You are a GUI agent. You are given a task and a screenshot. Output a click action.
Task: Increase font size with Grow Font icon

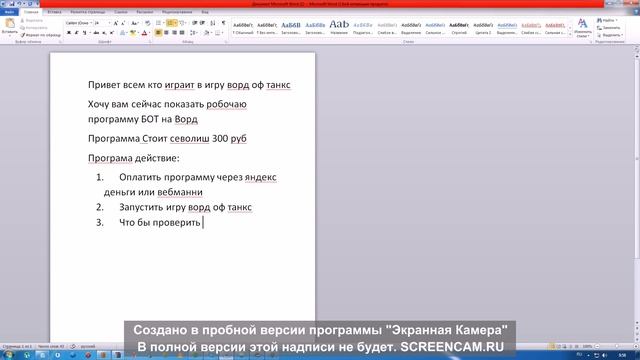click(x=116, y=23)
